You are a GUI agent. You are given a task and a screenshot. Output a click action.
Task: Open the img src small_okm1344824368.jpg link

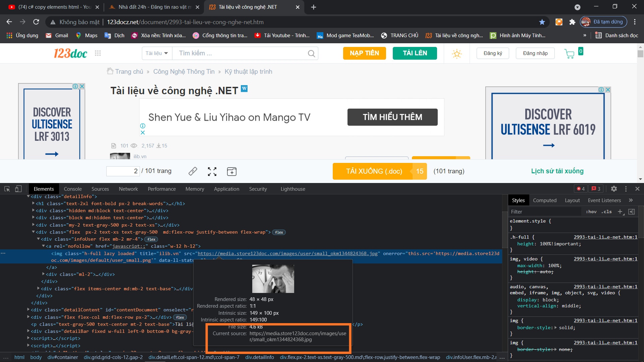[287, 253]
